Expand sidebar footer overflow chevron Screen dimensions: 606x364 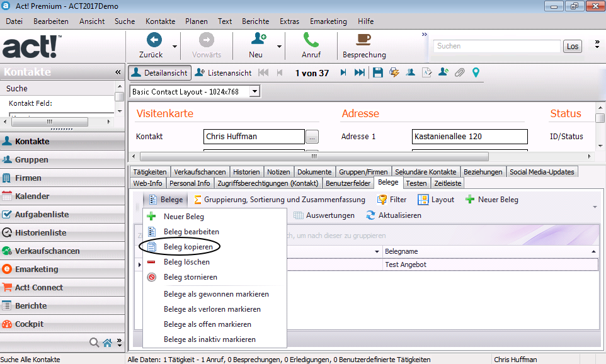point(120,343)
